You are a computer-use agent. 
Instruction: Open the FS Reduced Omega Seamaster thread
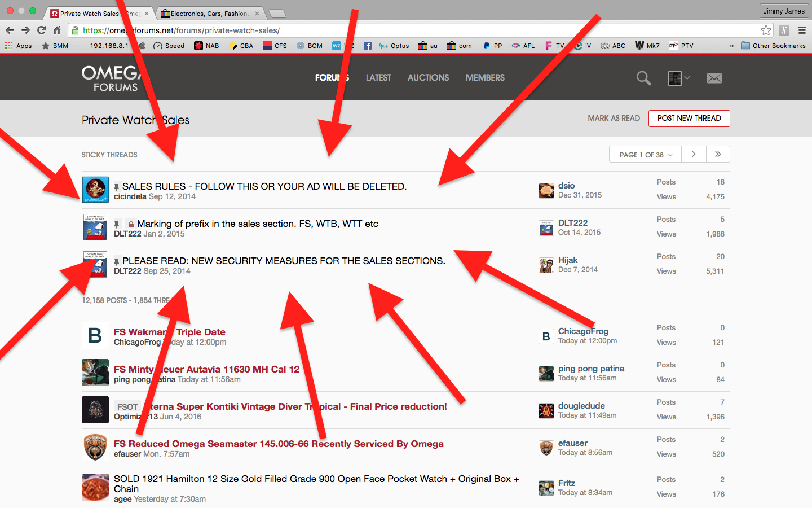click(x=279, y=444)
